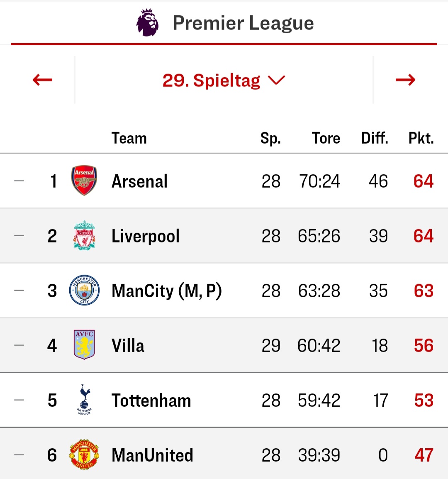
Task: Click the Premier League lion logo
Action: coord(148,22)
